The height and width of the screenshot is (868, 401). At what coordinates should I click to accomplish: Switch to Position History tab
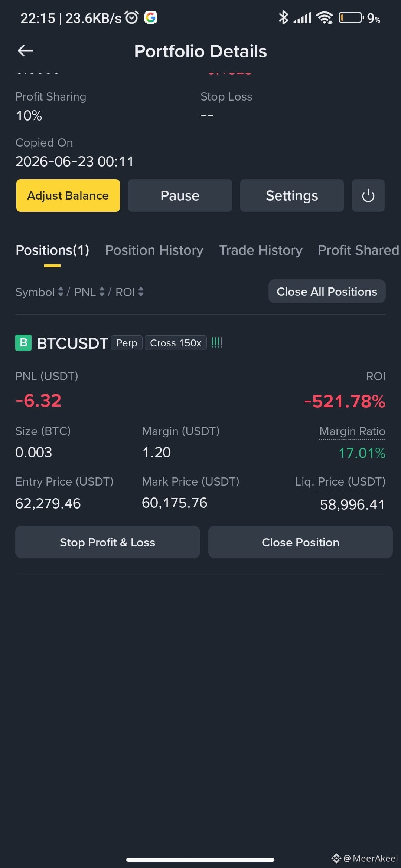(x=154, y=250)
